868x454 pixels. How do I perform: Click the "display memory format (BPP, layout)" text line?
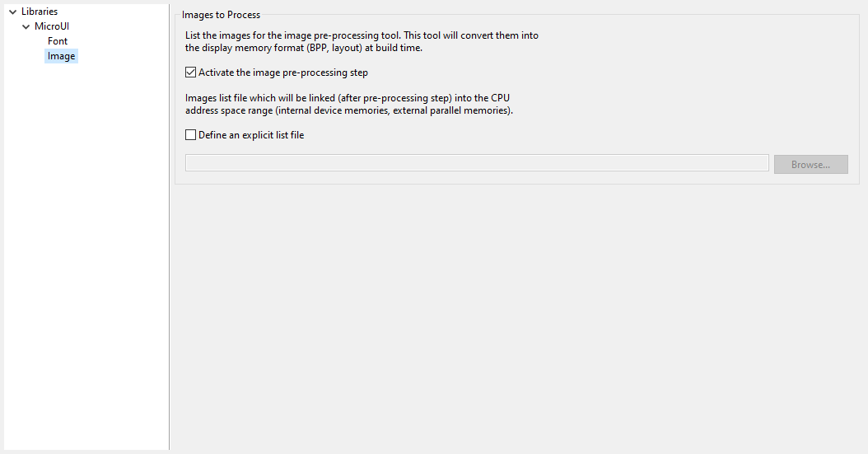(304, 48)
